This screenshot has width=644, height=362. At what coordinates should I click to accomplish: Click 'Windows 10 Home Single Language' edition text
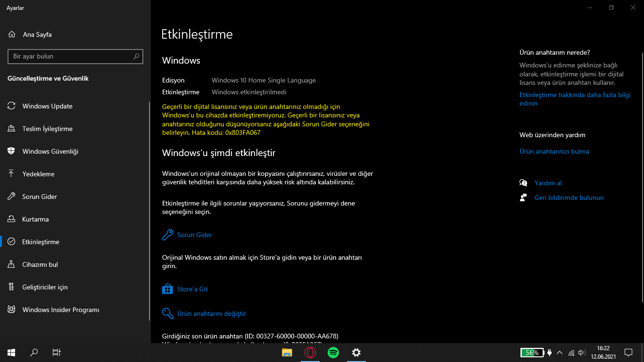(264, 80)
